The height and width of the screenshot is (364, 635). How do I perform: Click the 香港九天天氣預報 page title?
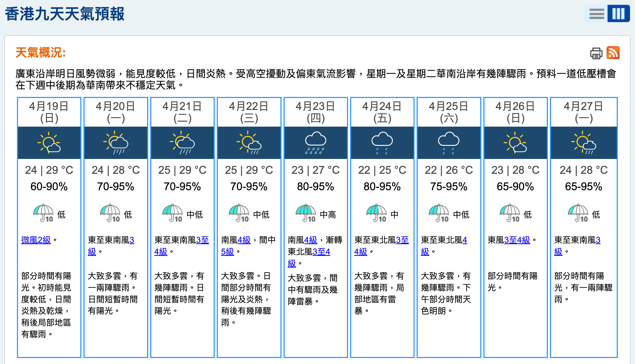(64, 14)
